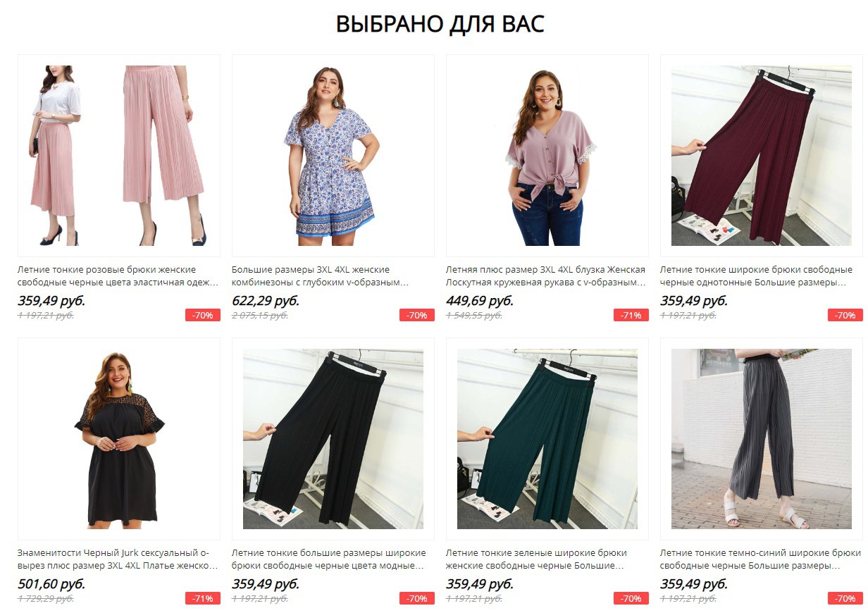Click the -70% badge on the pink pants
Viewport: 868px width, 613px height.
[x=203, y=315]
